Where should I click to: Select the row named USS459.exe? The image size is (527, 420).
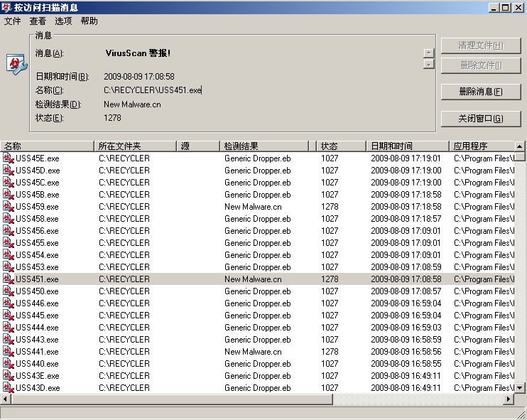click(x=257, y=207)
